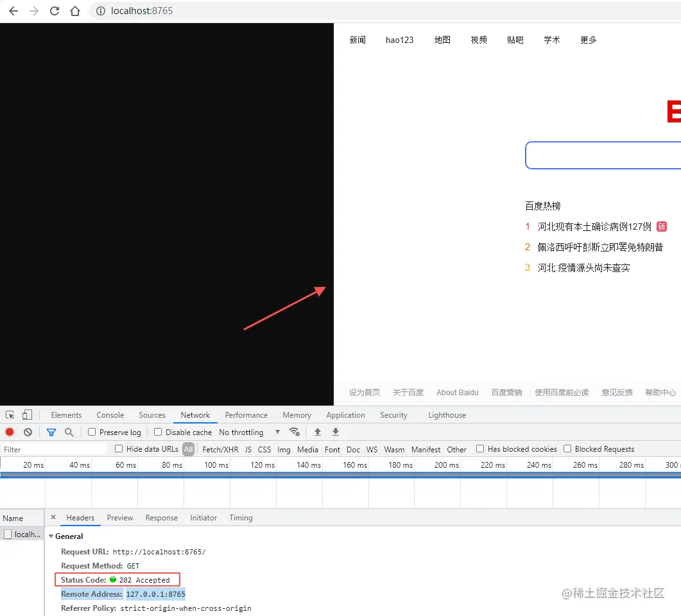681x616 pixels.
Task: Import HAR file using upload icon
Action: [318, 432]
